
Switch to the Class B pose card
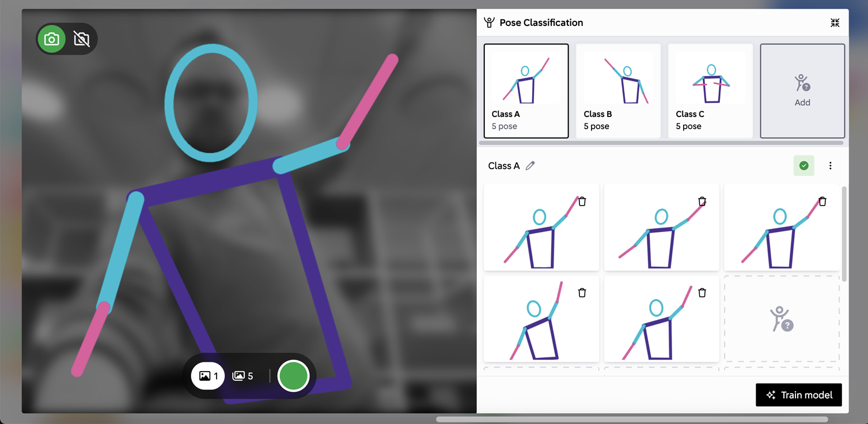click(x=618, y=91)
